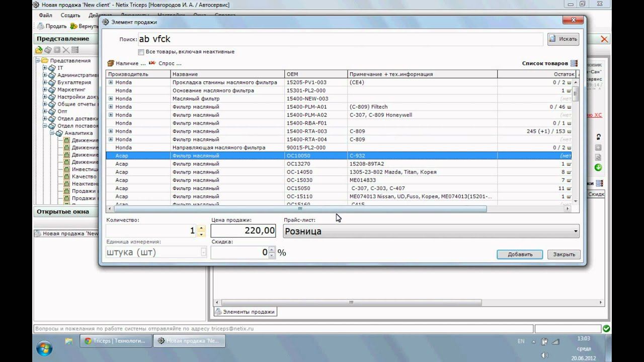Click the X delete icon in Представление toolbar
This screenshot has width=644, height=362.
click(x=66, y=50)
